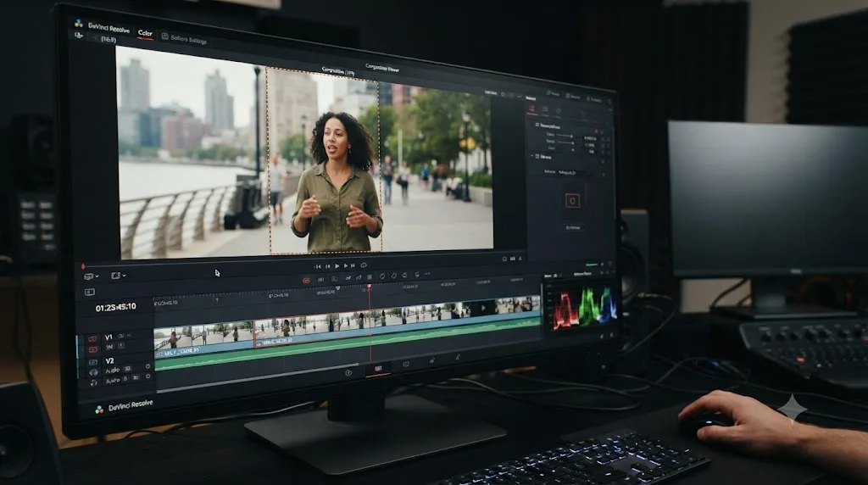
Task: Open the third page icon on the bottom bar
Action: click(406, 365)
